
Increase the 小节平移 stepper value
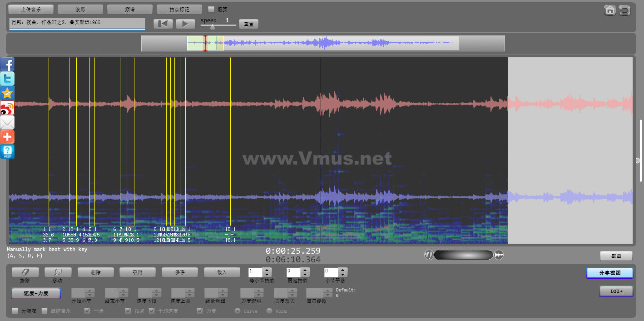tap(343, 270)
